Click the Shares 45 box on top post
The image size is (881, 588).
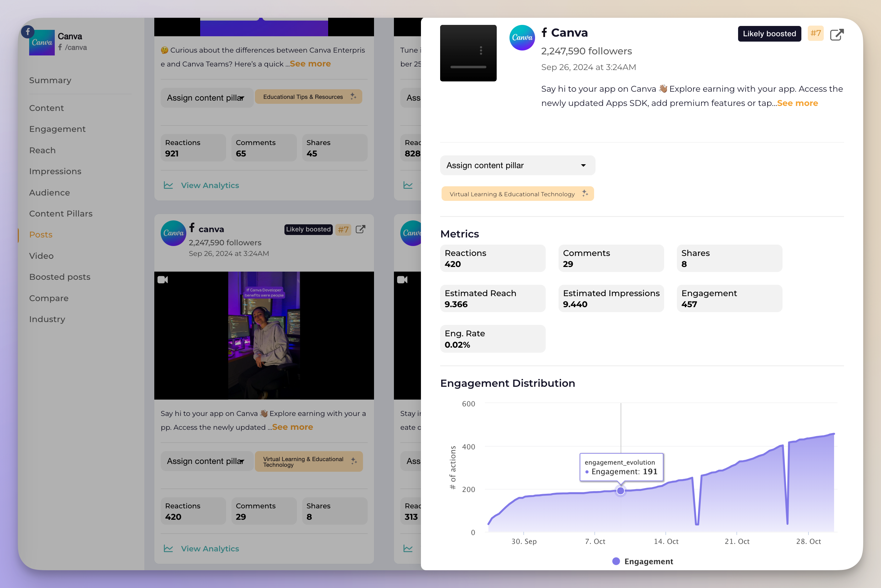[335, 148]
